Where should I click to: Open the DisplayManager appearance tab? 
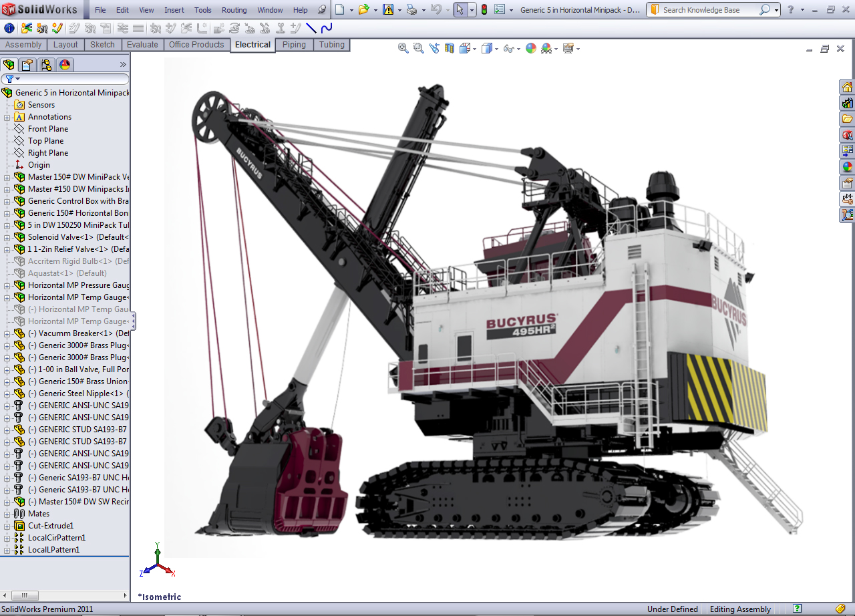click(x=64, y=65)
